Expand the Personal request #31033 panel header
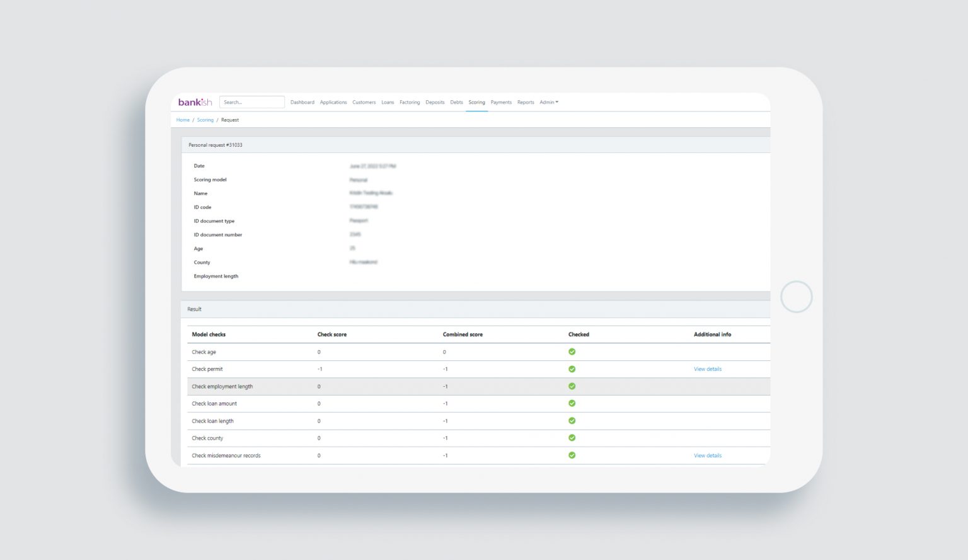 215,145
